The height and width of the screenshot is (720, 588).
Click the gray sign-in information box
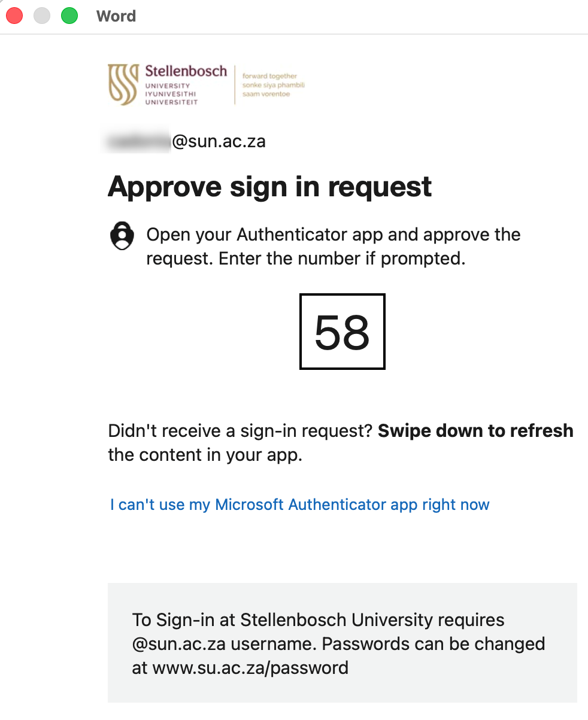(342, 643)
